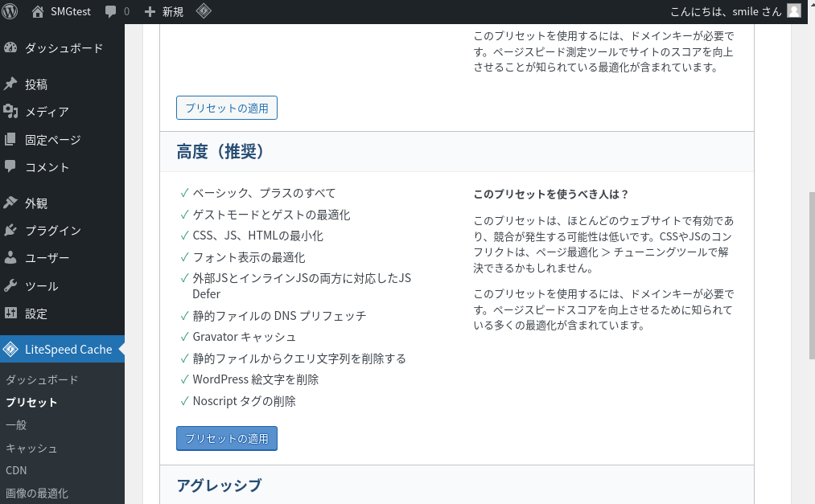815x504 pixels.
Task: Open LiteSpeed ダッシュボード submenu item
Action: click(x=42, y=380)
